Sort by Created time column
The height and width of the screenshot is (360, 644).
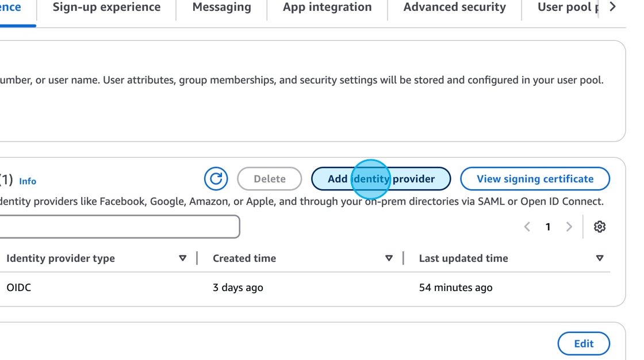(x=389, y=258)
